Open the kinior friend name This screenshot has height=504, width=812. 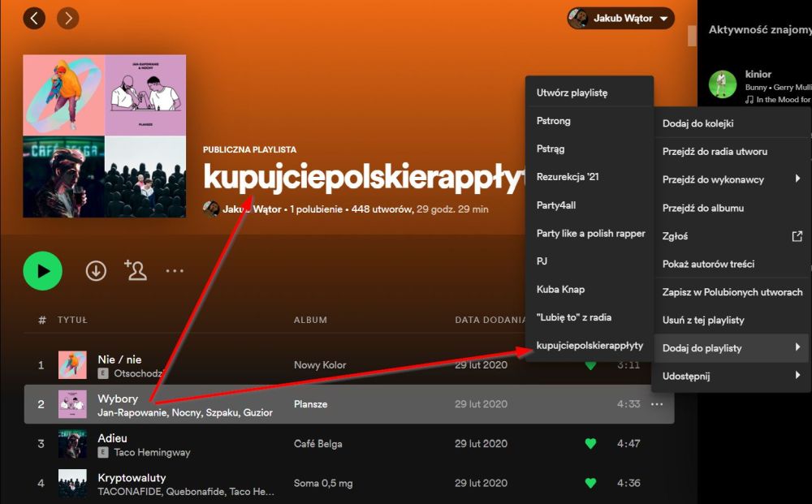758,74
